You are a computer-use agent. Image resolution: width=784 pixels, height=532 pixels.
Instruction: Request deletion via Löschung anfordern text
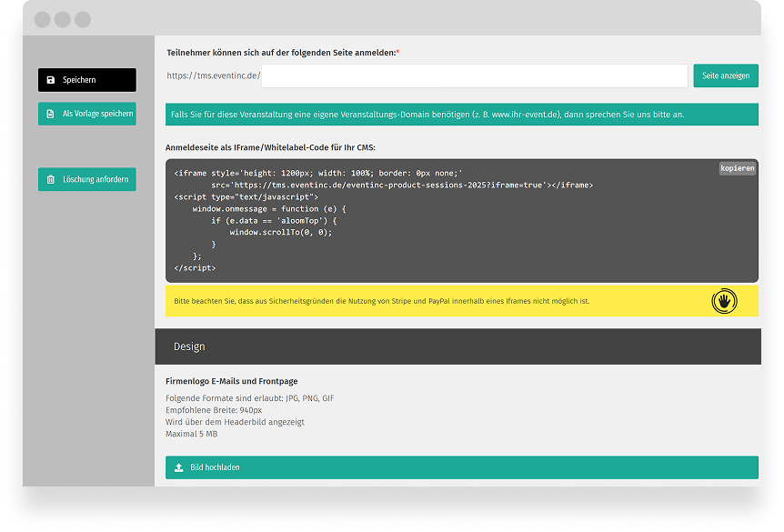pos(95,180)
